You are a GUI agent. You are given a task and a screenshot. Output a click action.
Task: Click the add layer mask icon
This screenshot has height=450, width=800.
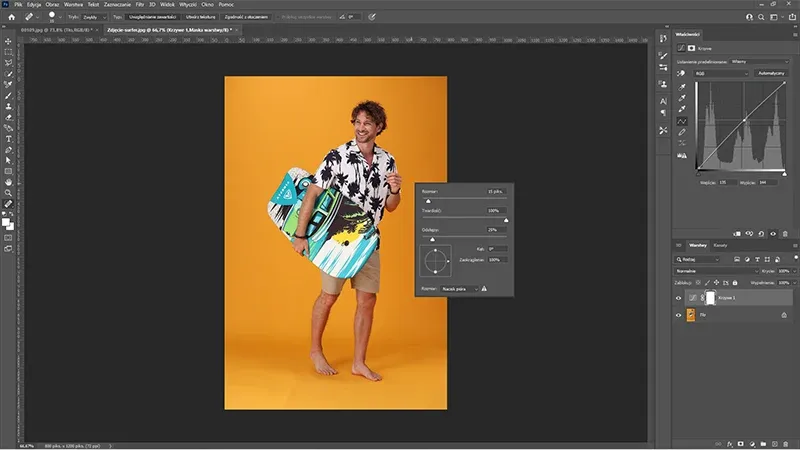point(741,444)
